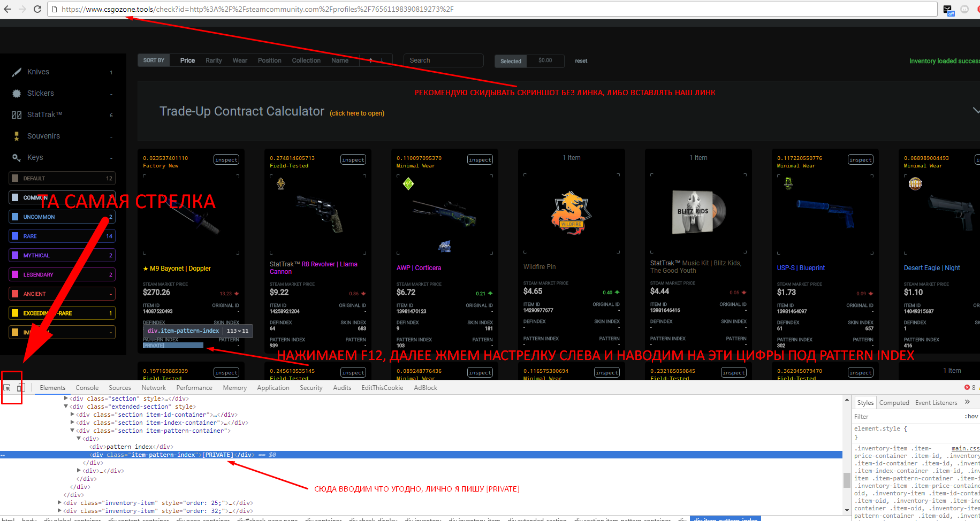Toggle the UNCOMMON rarity filter
980x521 pixels.
62,217
